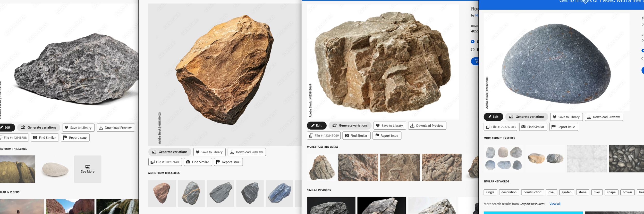Find Similar for file 293712283

[x=533, y=127]
